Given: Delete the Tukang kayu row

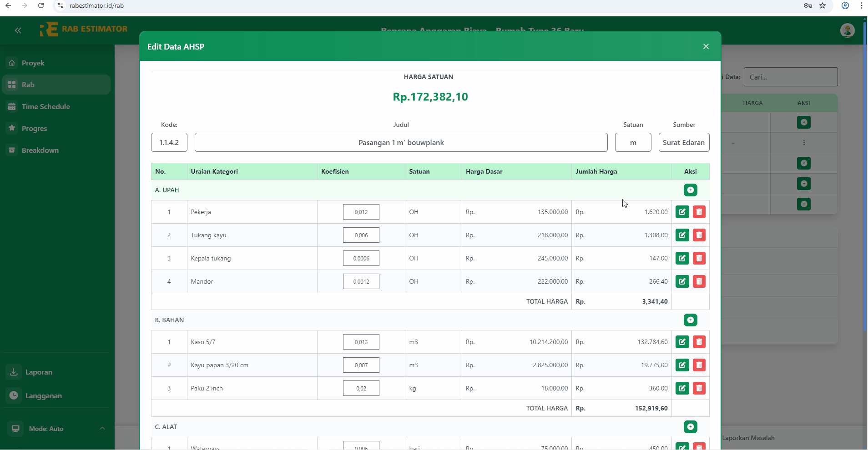Looking at the screenshot, I should (x=699, y=235).
